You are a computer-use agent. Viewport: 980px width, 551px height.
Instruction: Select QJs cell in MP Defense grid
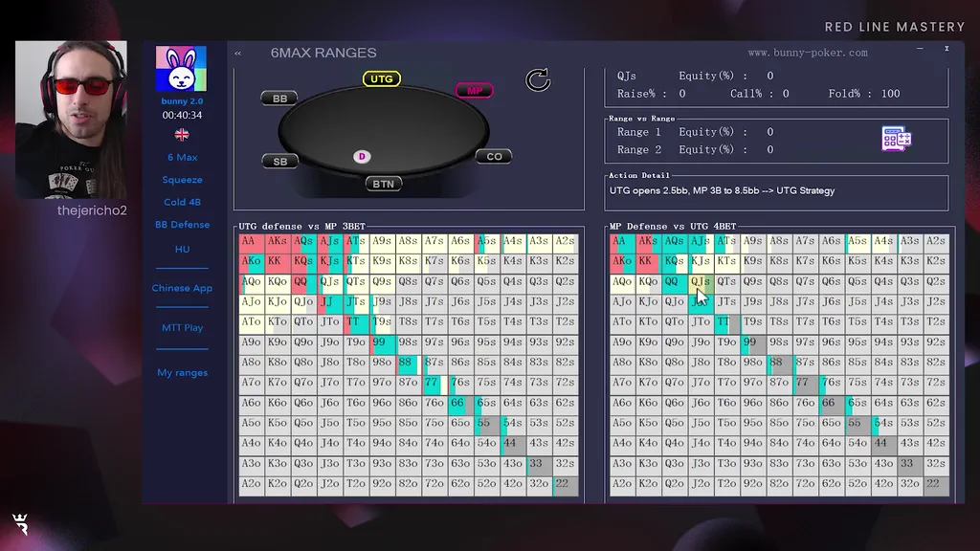[701, 282]
